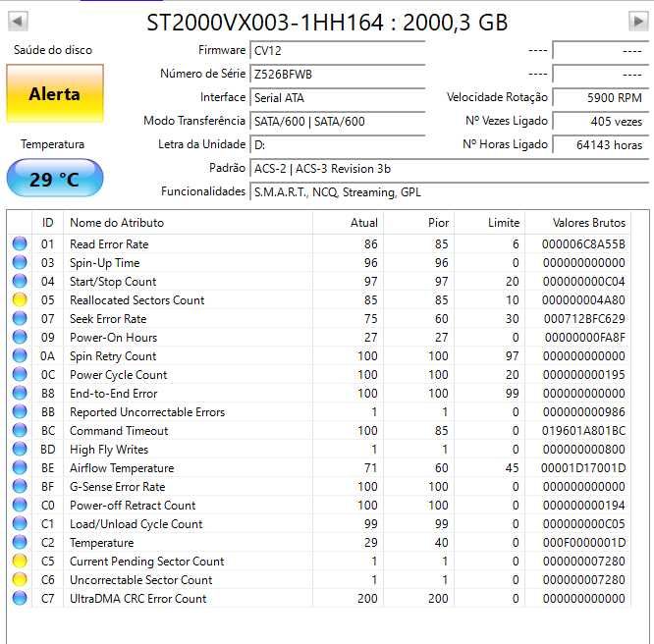Click blue status icon for Load/Unload Cycle Count

pos(20,523)
